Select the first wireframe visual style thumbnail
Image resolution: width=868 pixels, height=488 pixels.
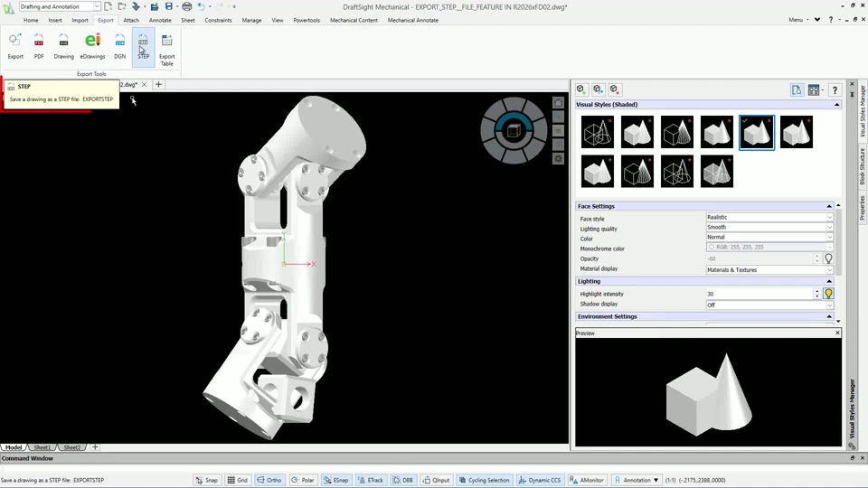click(597, 132)
